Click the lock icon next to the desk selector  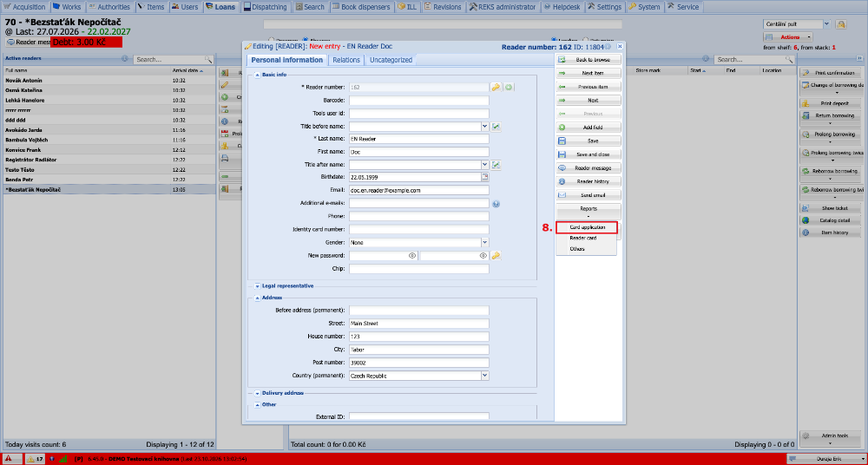[x=841, y=24]
